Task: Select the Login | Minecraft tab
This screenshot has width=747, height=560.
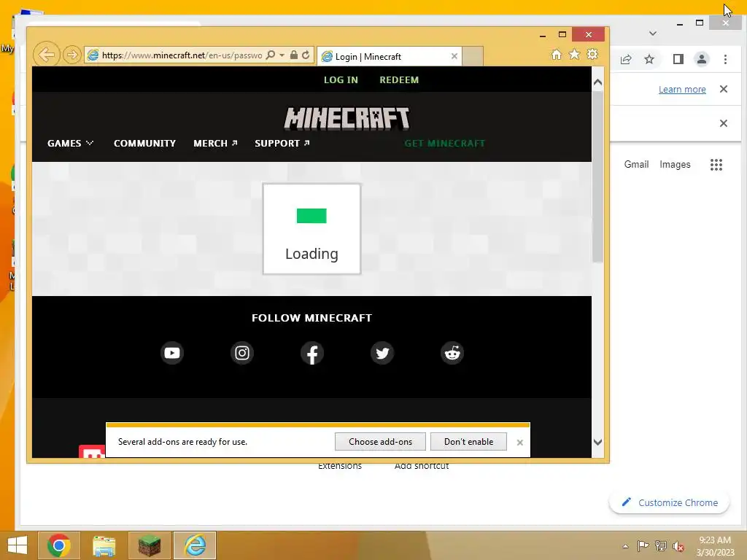Action: coord(389,56)
